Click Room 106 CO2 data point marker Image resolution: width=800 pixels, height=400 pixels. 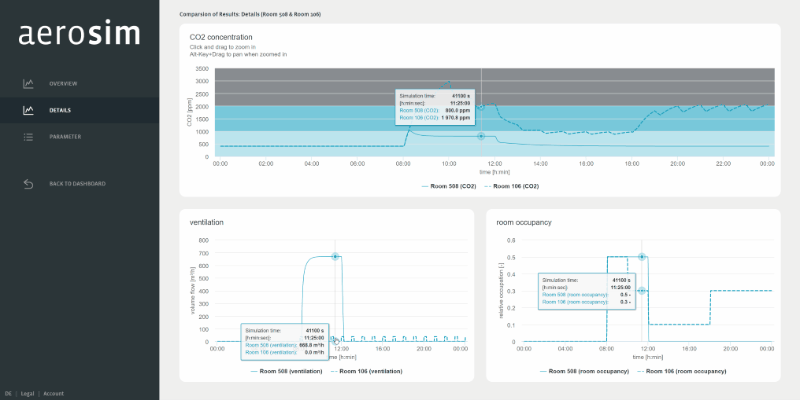(x=481, y=107)
